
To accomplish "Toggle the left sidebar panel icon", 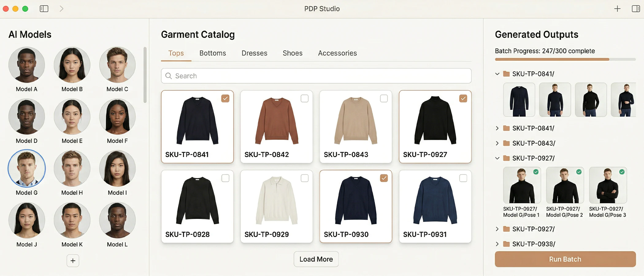I will coord(44,9).
